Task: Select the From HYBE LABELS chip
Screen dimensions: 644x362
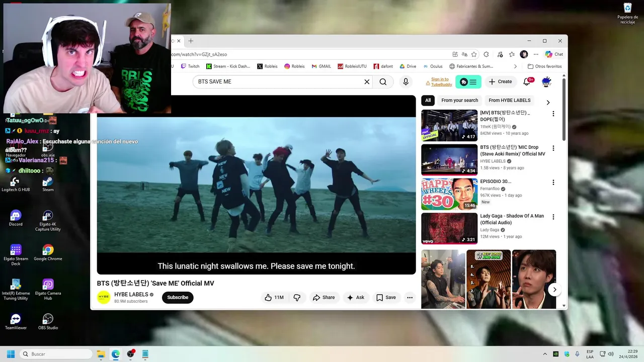Action: pyautogui.click(x=510, y=101)
